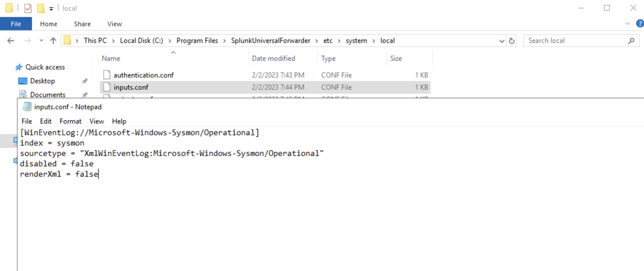Viewport: 644px width, 271px height.
Task: Minimize the Explorer window
Action: coord(581,8)
